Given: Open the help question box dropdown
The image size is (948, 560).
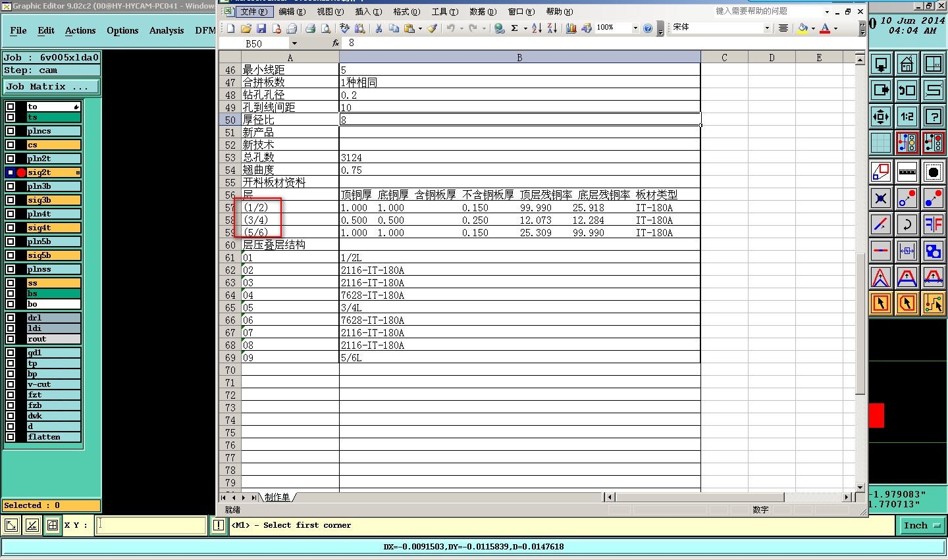Looking at the screenshot, I should (827, 12).
